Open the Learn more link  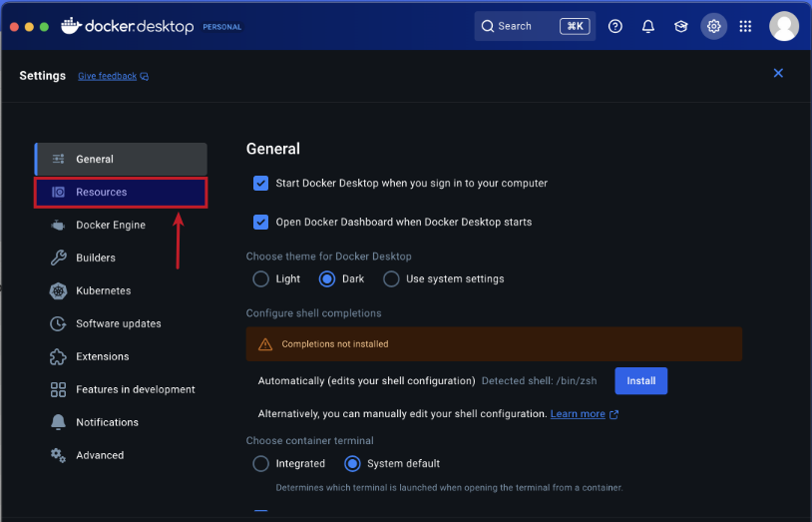tap(578, 413)
